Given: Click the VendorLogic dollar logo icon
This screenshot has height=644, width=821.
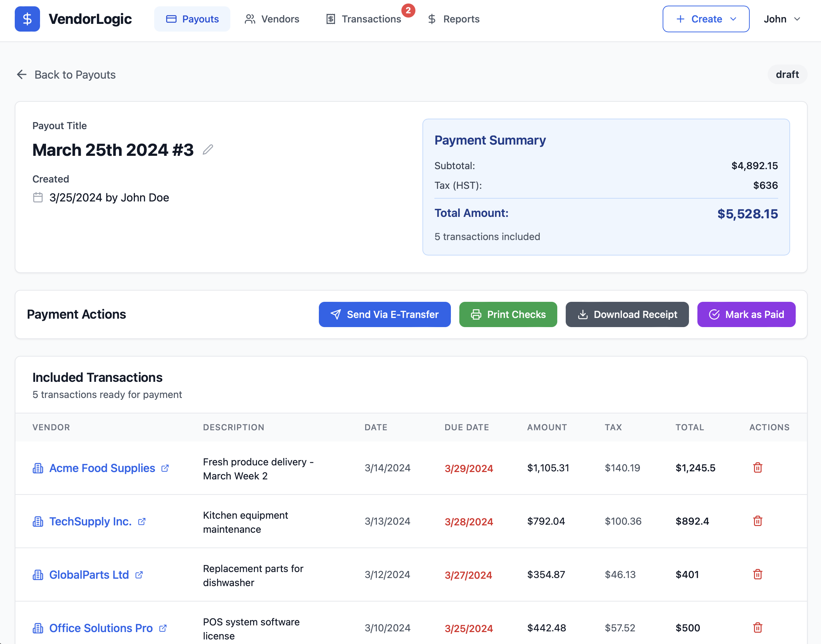Looking at the screenshot, I should 27,19.
